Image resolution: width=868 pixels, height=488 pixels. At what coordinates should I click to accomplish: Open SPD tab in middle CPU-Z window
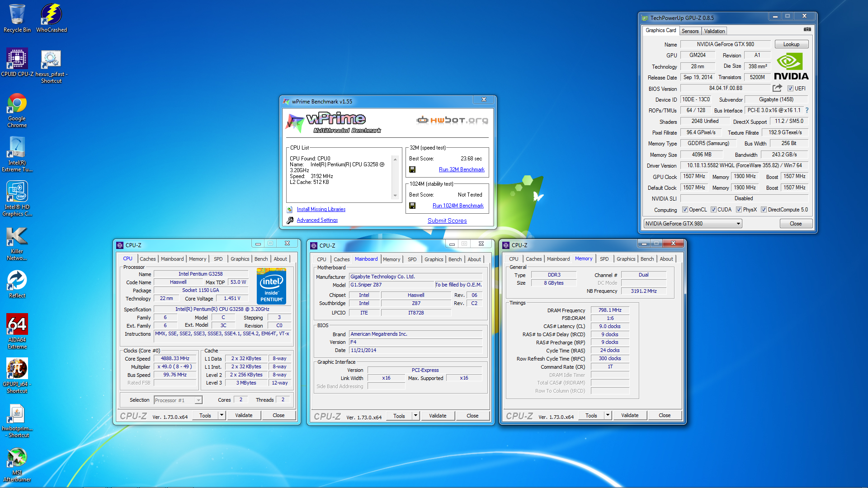412,259
